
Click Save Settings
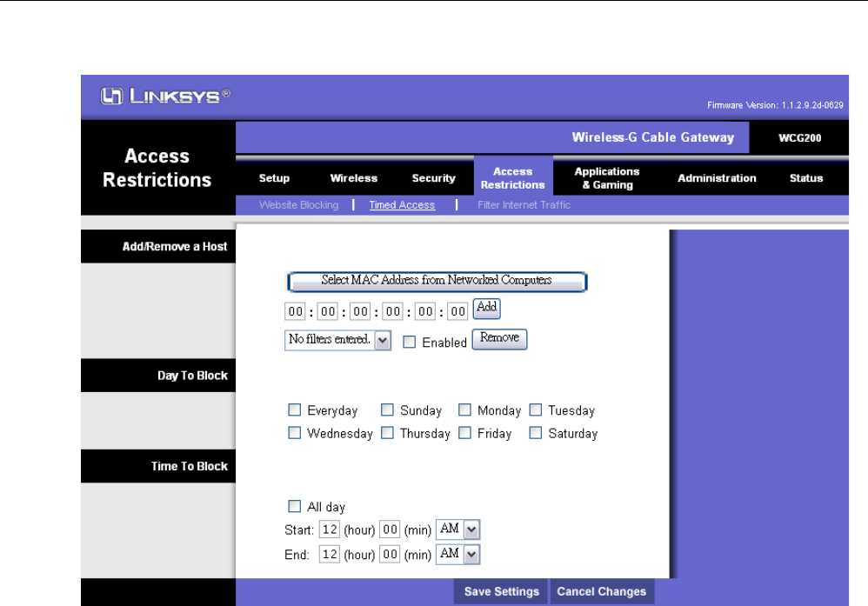click(501, 591)
